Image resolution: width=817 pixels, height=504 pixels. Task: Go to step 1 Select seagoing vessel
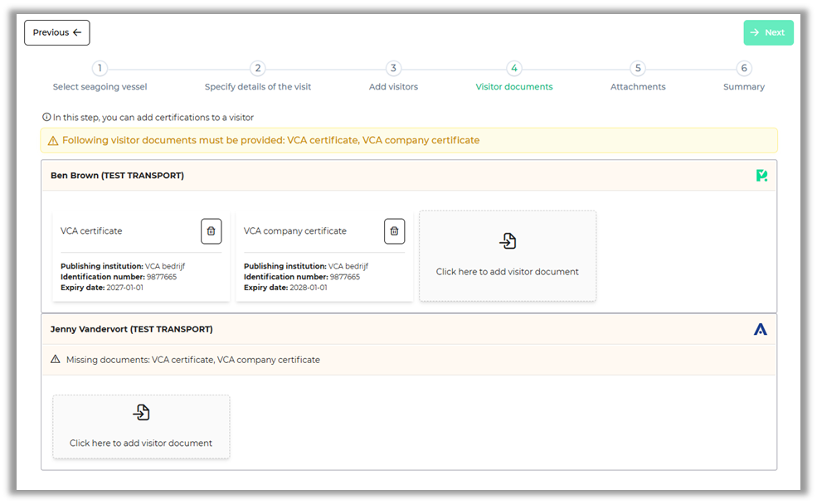click(100, 69)
